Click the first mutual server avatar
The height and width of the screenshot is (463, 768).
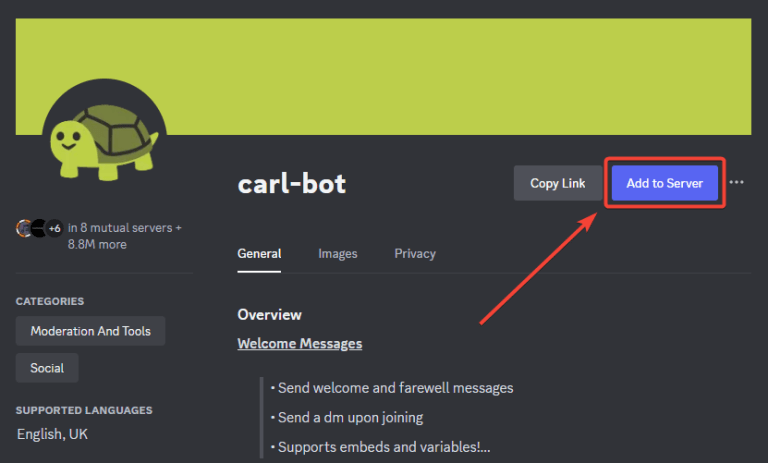(x=24, y=228)
